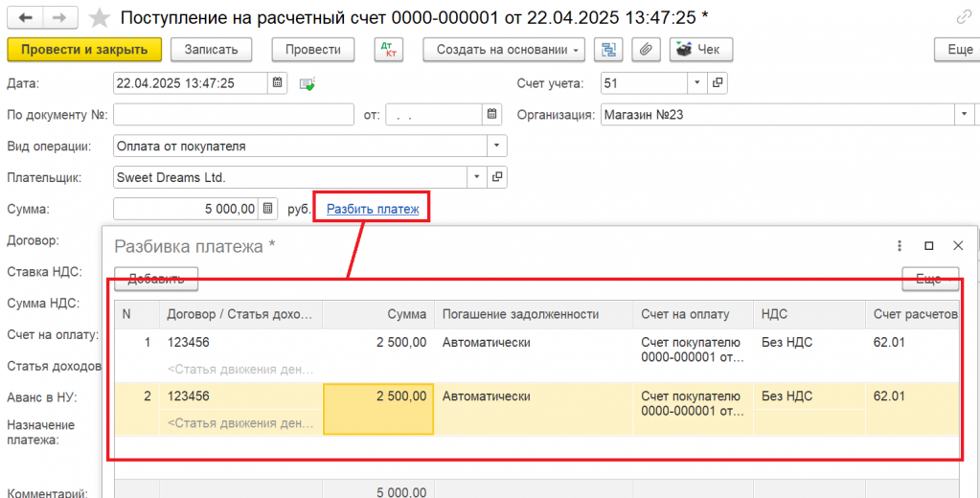Click the Провести и закрыть button
This screenshot has height=498, width=980.
pyautogui.click(x=84, y=50)
